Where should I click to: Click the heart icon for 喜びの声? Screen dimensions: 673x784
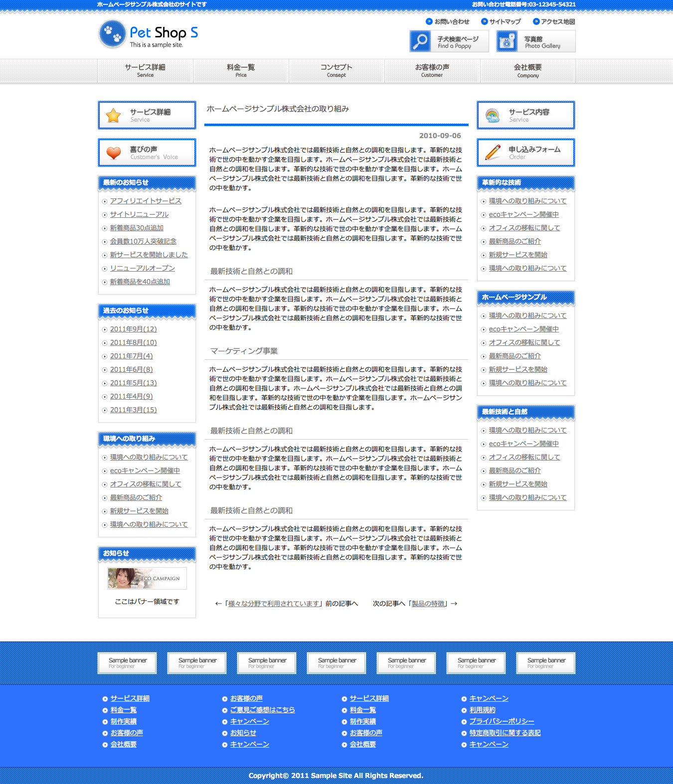click(114, 153)
